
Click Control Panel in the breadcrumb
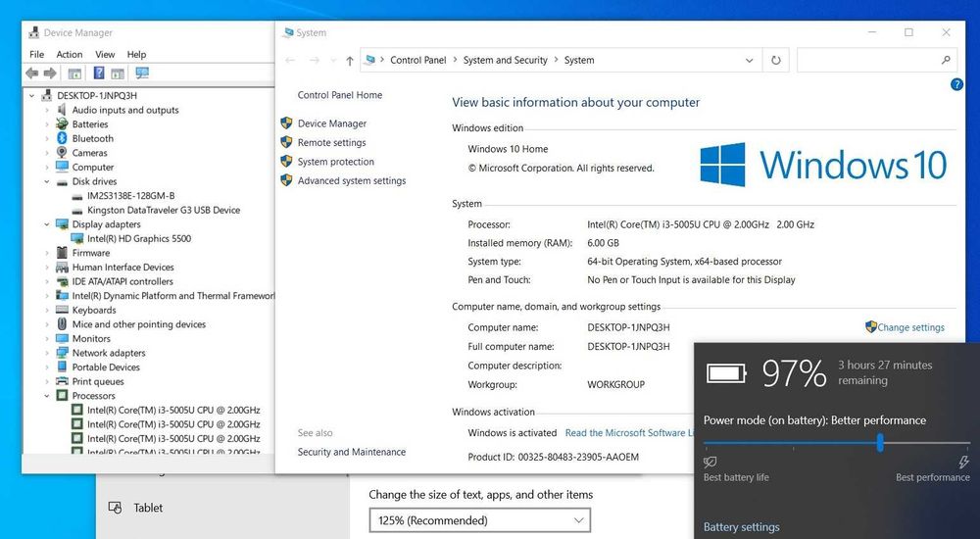418,60
